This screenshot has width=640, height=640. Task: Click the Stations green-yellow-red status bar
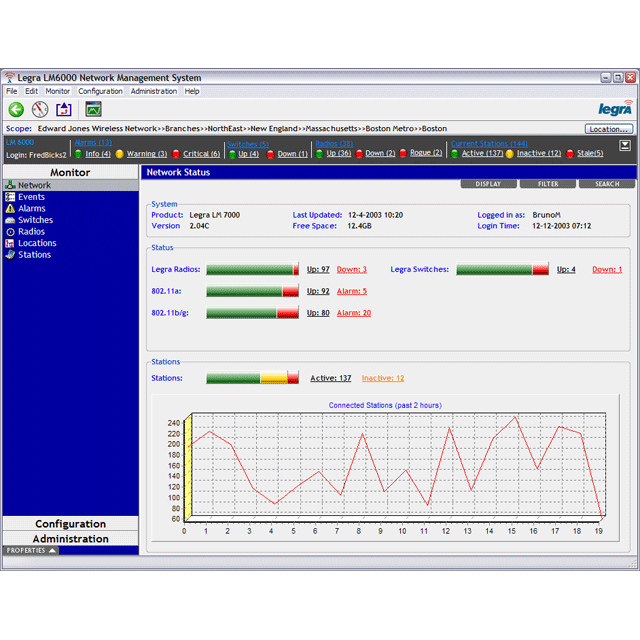[x=252, y=378]
